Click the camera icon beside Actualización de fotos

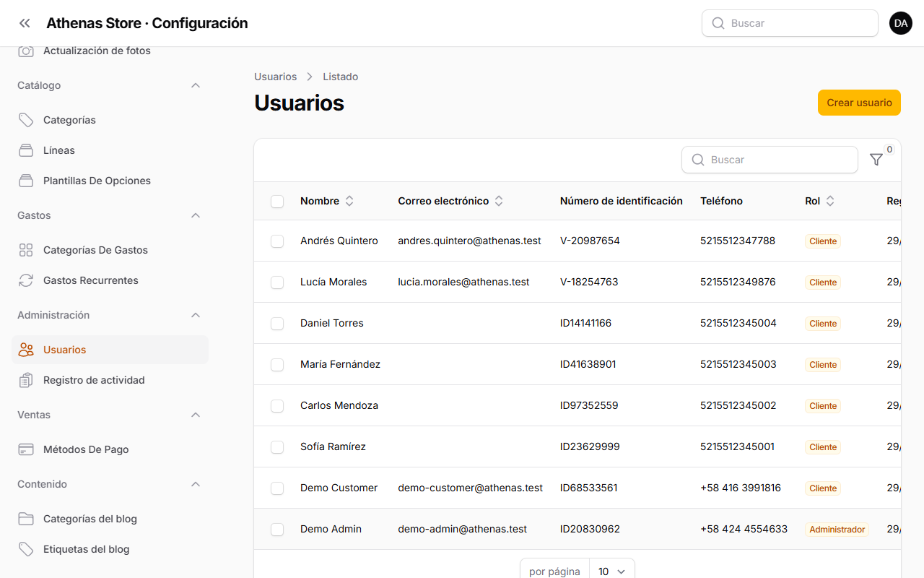click(x=26, y=51)
